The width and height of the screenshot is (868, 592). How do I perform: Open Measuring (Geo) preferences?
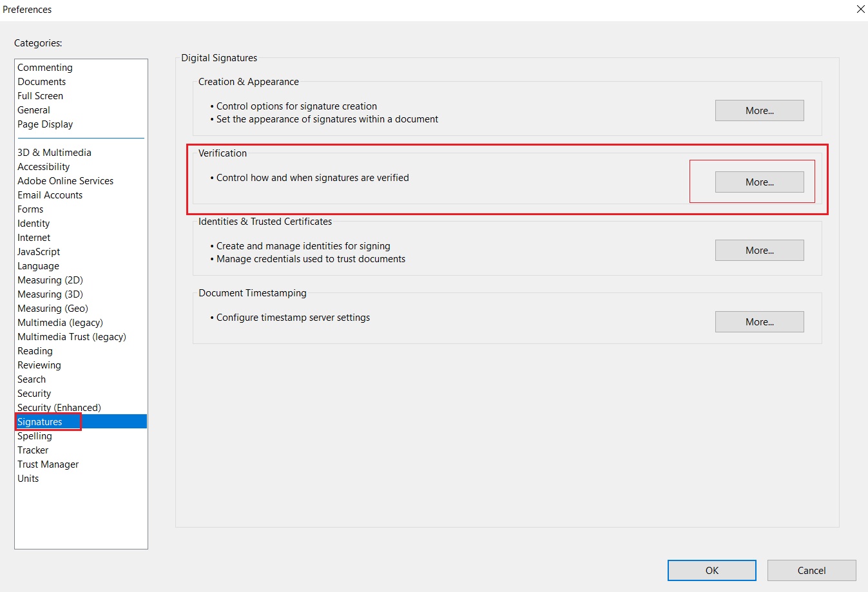53,309
